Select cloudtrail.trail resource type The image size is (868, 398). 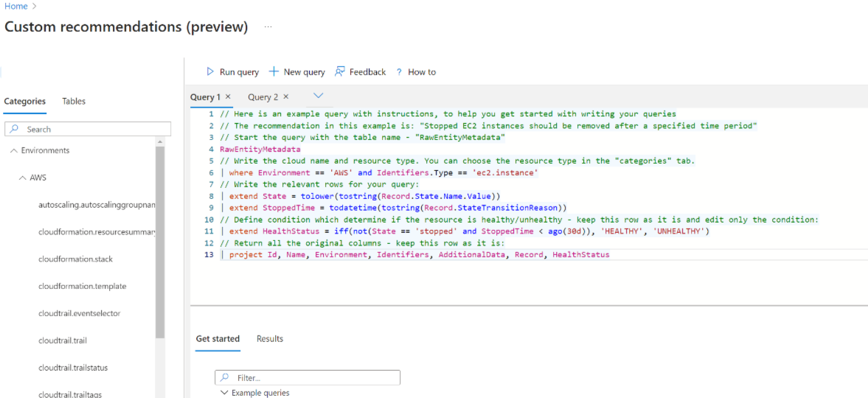[63, 341]
